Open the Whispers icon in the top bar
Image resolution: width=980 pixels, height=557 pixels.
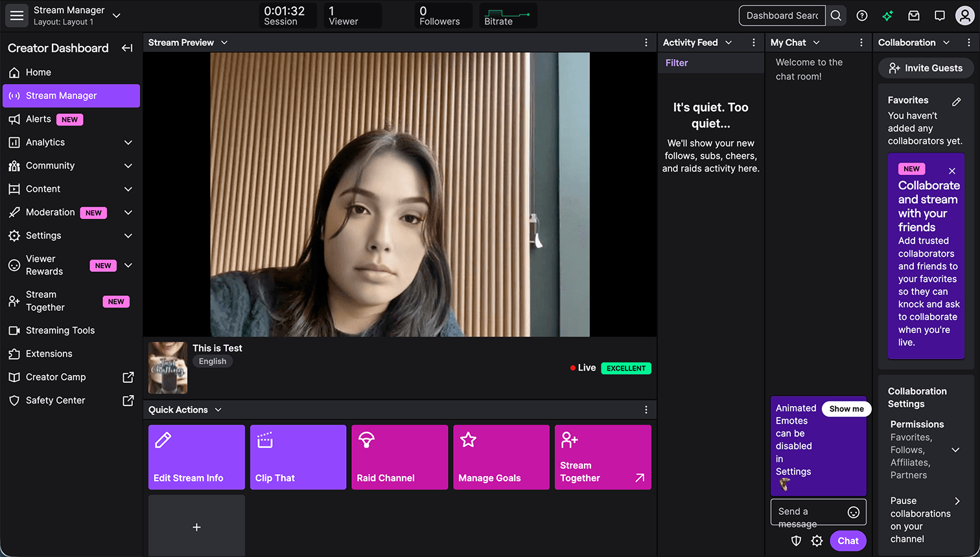939,15
